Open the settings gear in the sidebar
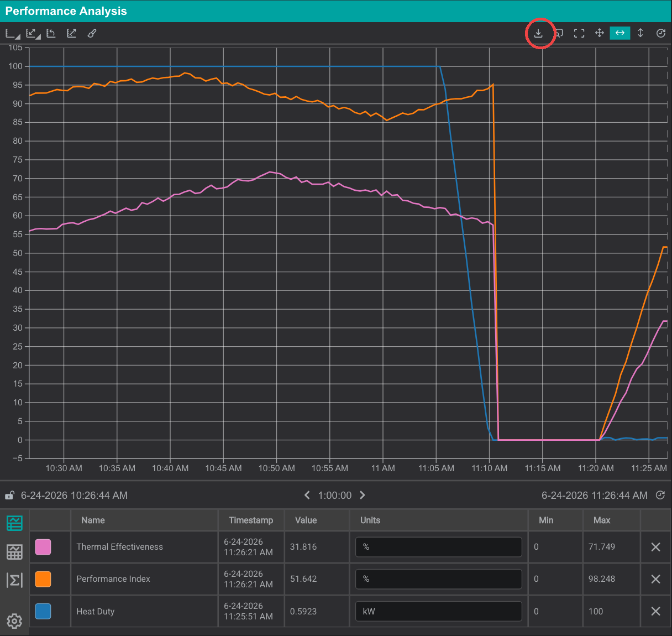This screenshot has height=636, width=672. pyautogui.click(x=14, y=621)
